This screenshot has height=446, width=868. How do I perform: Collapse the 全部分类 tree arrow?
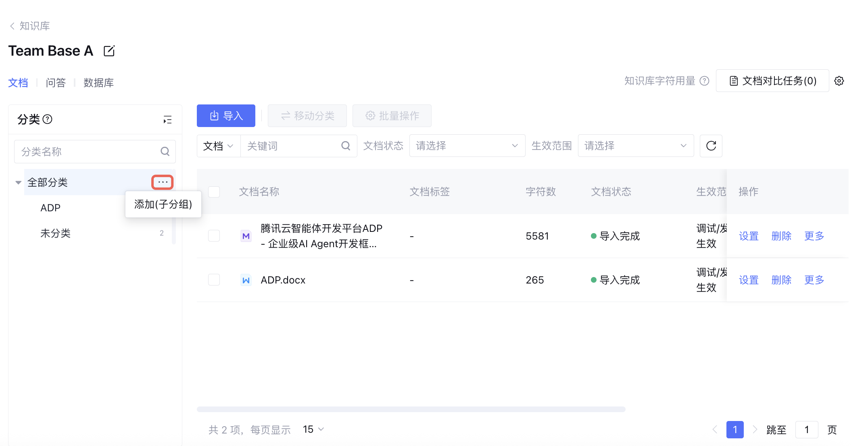click(x=18, y=183)
